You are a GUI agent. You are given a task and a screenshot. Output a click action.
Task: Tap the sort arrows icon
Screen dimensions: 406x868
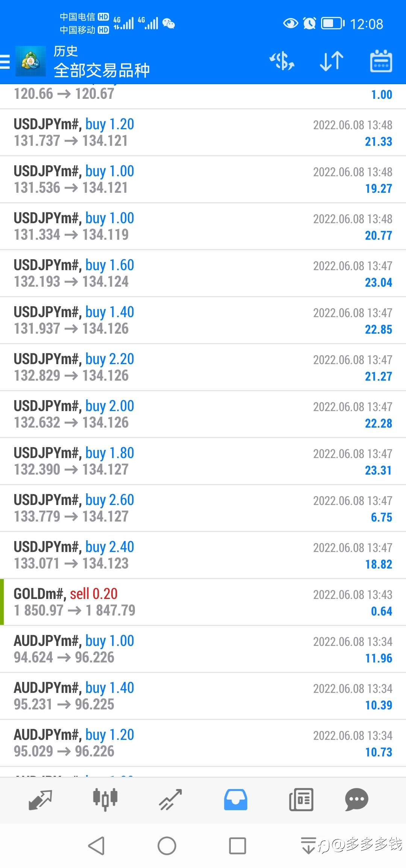pos(332,61)
